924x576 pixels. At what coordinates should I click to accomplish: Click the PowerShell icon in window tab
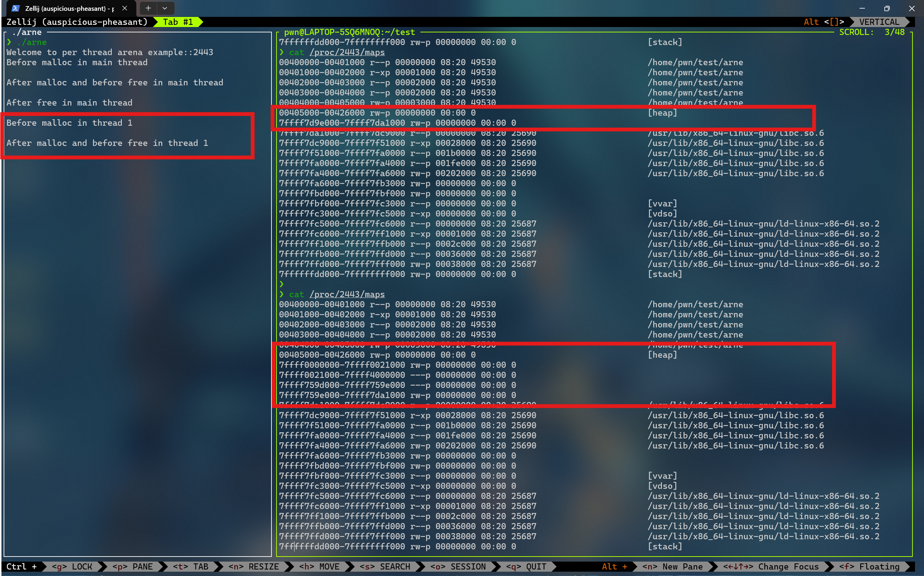point(16,8)
